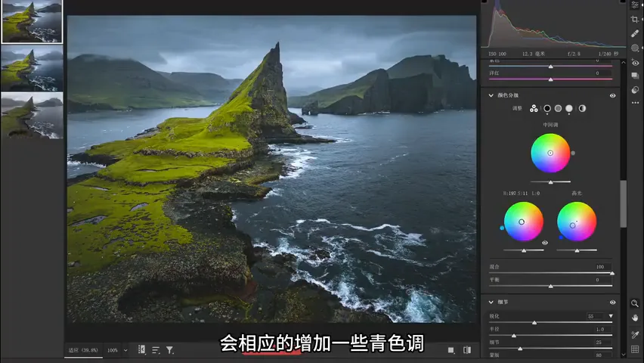Click the Blending slider handle
Viewport: 644px width, 363px height.
[x=612, y=273]
